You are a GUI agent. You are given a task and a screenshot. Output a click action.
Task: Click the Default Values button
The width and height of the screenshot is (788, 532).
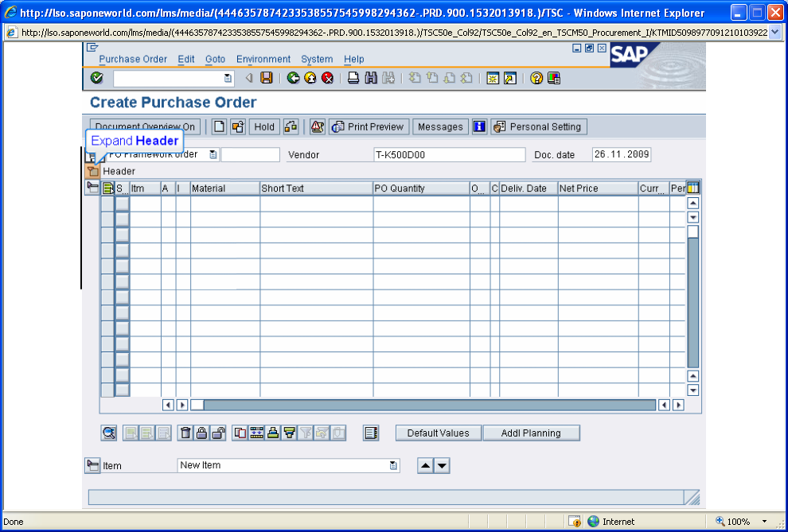point(439,433)
